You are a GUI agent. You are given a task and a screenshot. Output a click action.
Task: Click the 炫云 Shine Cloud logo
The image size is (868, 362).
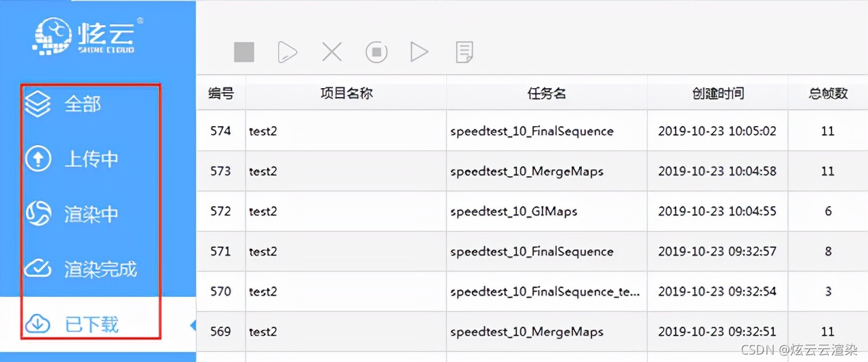click(88, 35)
